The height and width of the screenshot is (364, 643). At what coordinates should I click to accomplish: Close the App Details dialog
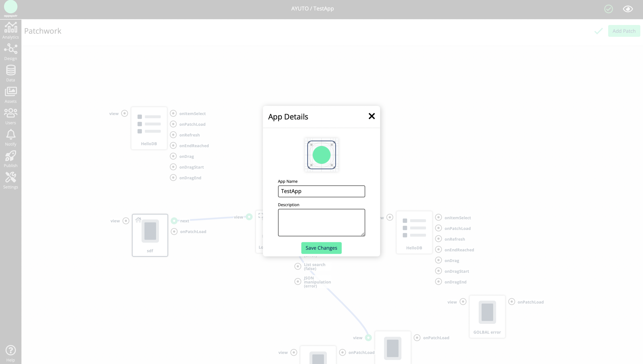coord(372,116)
